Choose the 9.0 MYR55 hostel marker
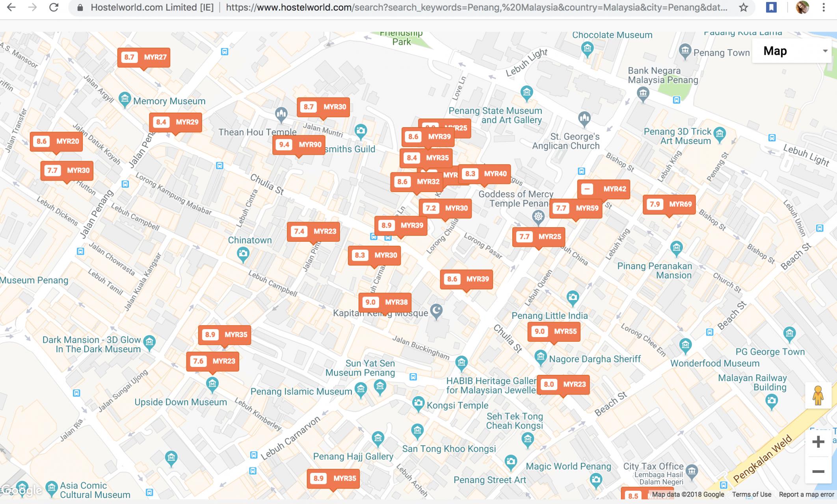837x504 pixels. (x=554, y=332)
